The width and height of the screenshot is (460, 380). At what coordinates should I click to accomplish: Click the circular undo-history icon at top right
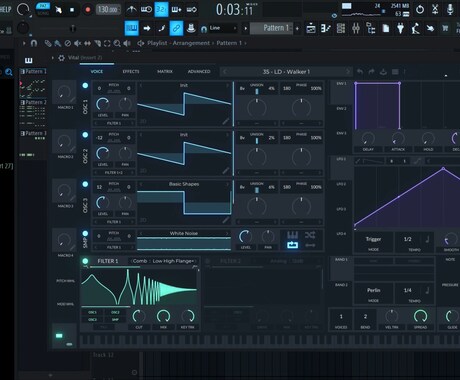coord(420,10)
